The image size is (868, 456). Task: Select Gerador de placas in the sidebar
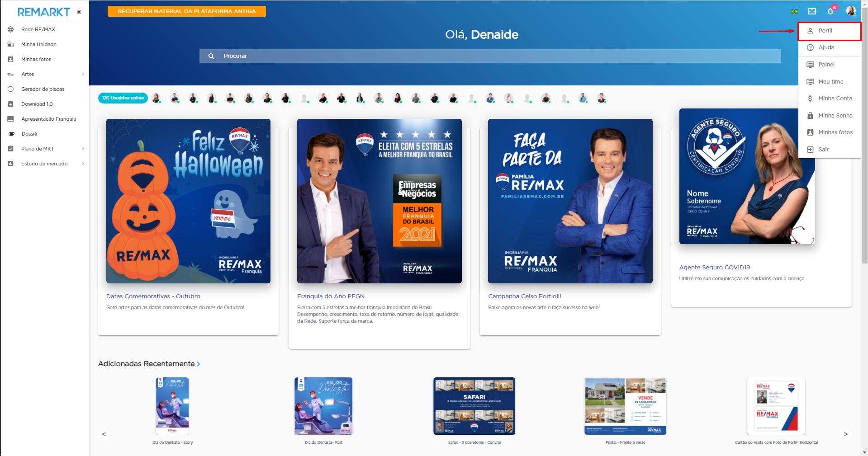coord(43,89)
